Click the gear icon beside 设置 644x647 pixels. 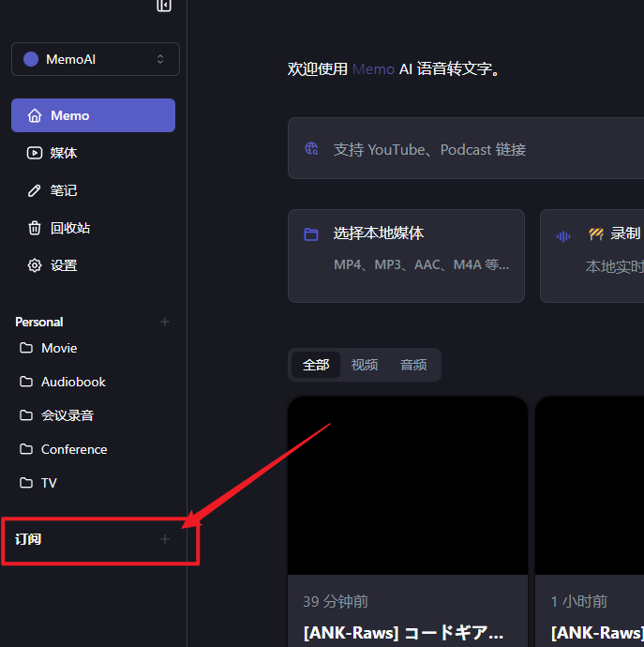(35, 265)
